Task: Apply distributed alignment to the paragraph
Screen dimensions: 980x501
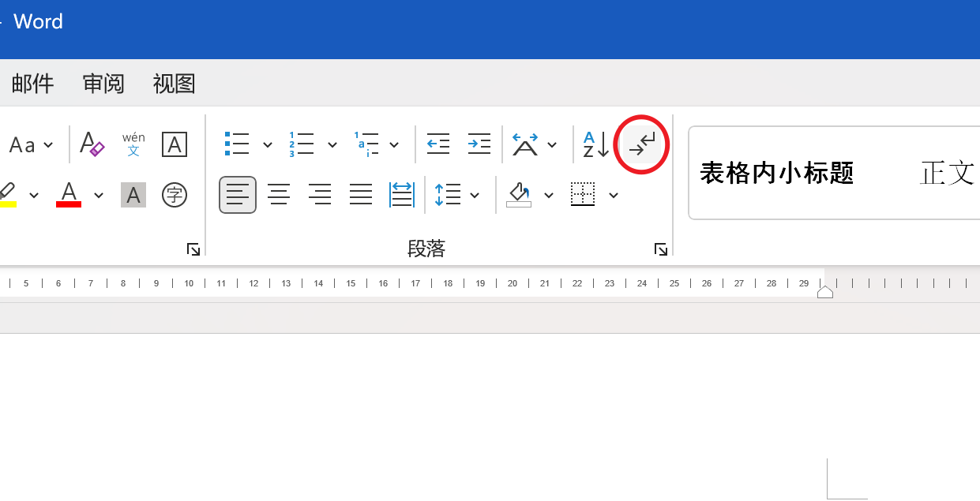Action: point(402,194)
